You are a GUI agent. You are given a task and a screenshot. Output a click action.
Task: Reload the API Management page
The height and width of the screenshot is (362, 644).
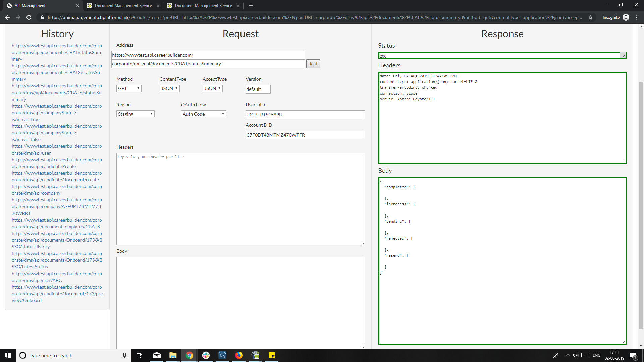tap(29, 17)
